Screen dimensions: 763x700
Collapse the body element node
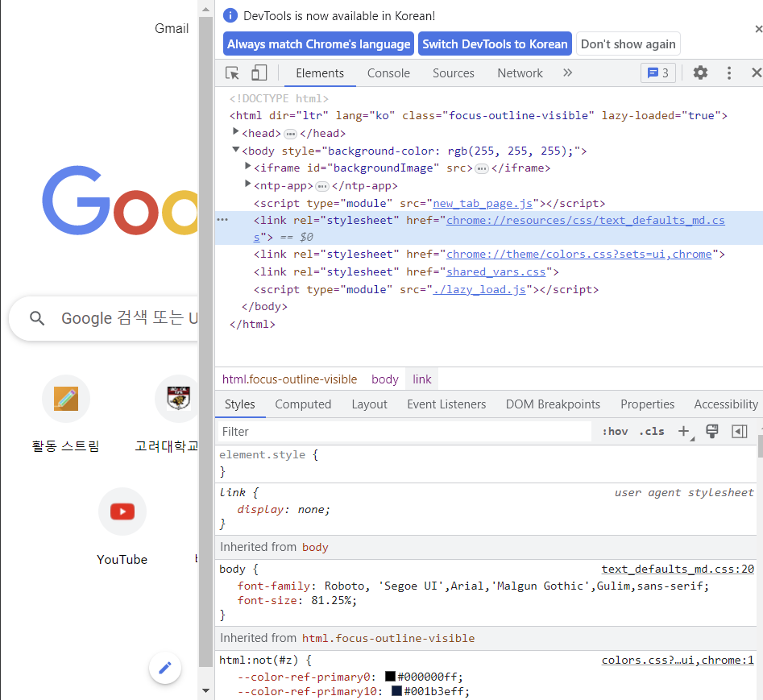pos(236,150)
